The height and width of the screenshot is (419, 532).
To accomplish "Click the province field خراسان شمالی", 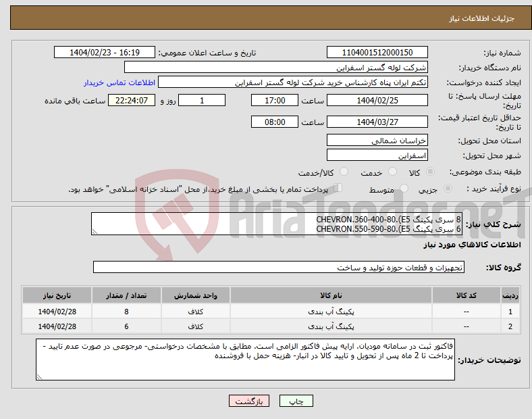I will coord(377,141).
